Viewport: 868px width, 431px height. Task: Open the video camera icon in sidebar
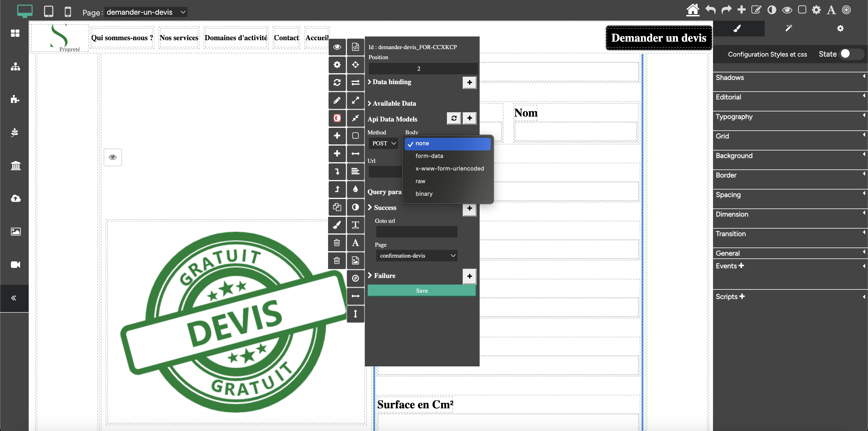[x=15, y=264]
